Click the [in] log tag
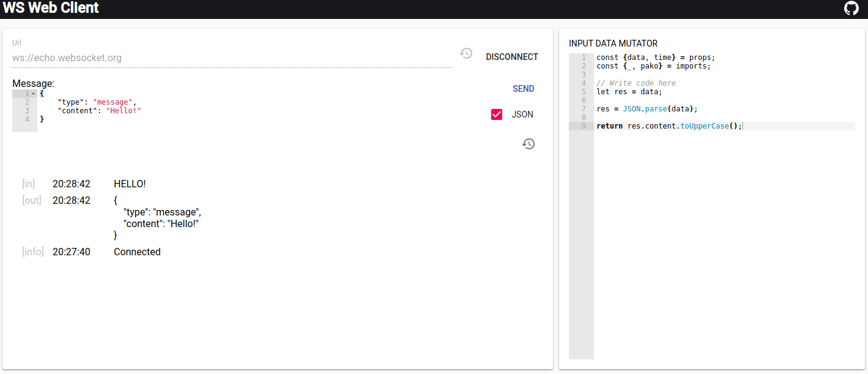Image resolution: width=868 pixels, height=374 pixels. point(29,184)
